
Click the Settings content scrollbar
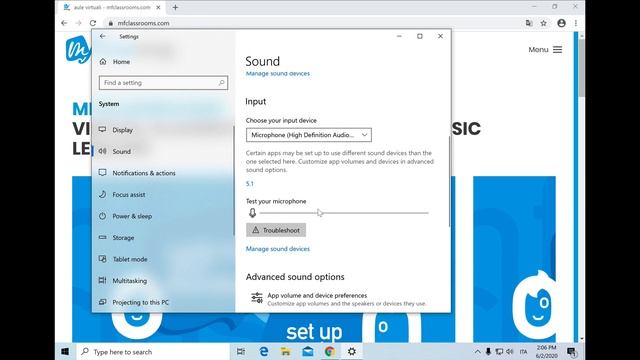click(449, 182)
